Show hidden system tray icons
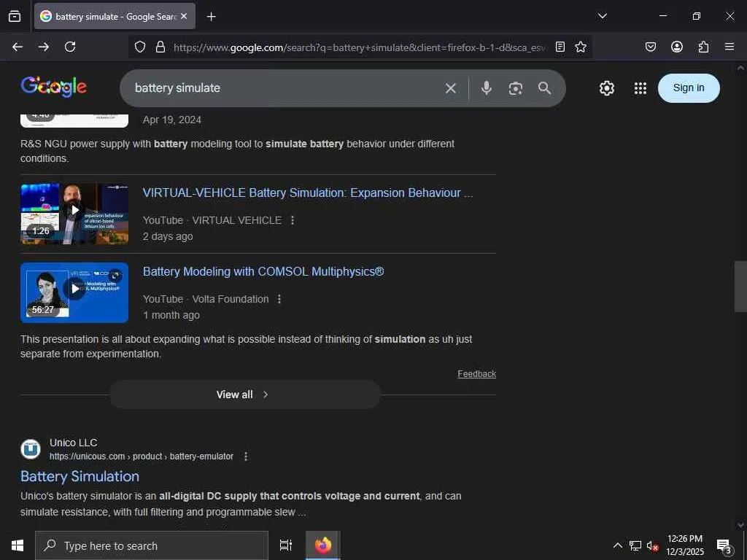This screenshot has height=560, width=747. click(x=617, y=545)
